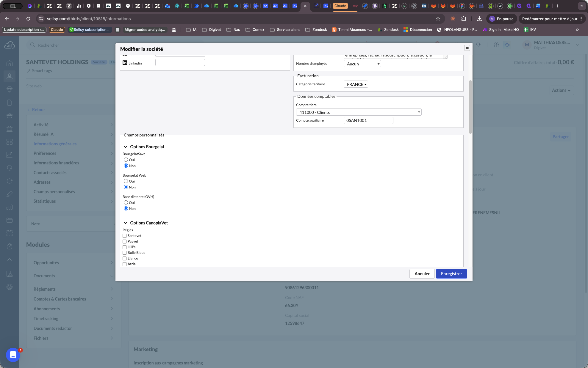Viewport: 588px width, 368px height.
Task: Collapse the Options CanopiaVet section
Action: click(x=126, y=223)
